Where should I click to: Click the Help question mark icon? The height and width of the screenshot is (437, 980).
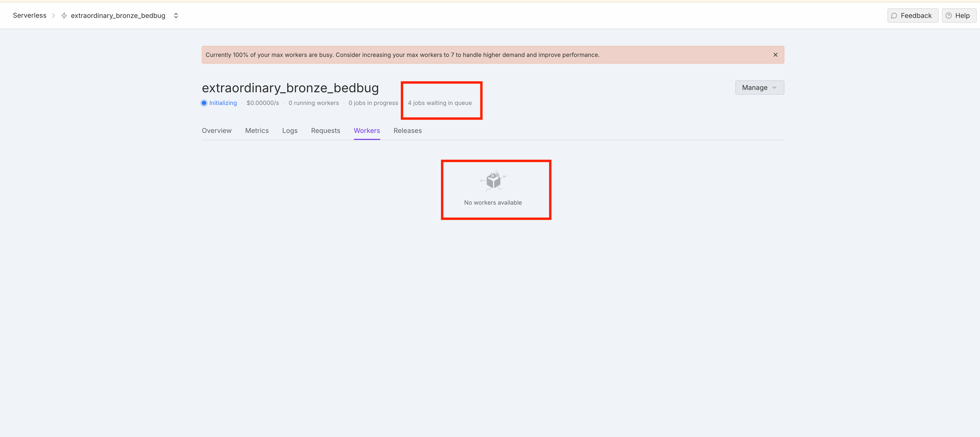point(949,16)
